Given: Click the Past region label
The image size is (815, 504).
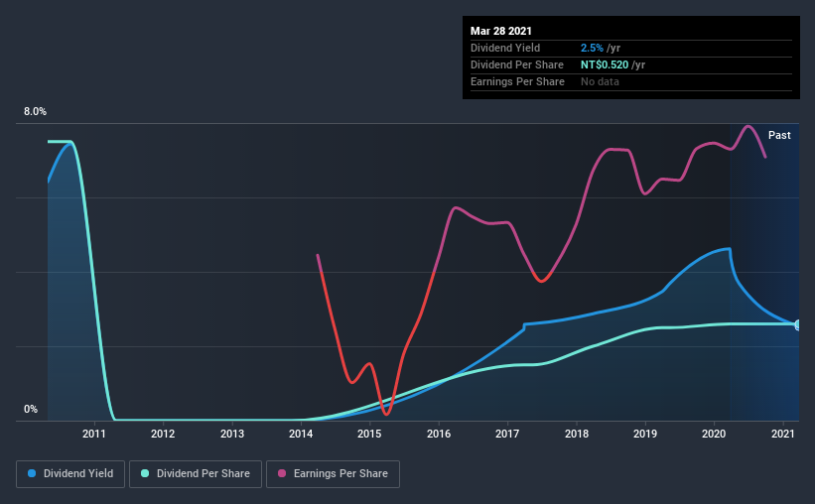Looking at the screenshot, I should [779, 135].
